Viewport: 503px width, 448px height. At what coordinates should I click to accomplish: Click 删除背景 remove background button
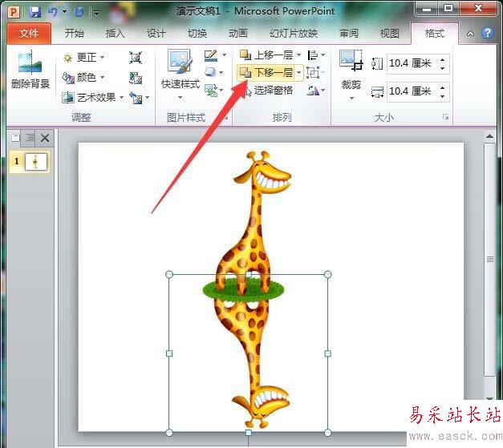[30, 70]
